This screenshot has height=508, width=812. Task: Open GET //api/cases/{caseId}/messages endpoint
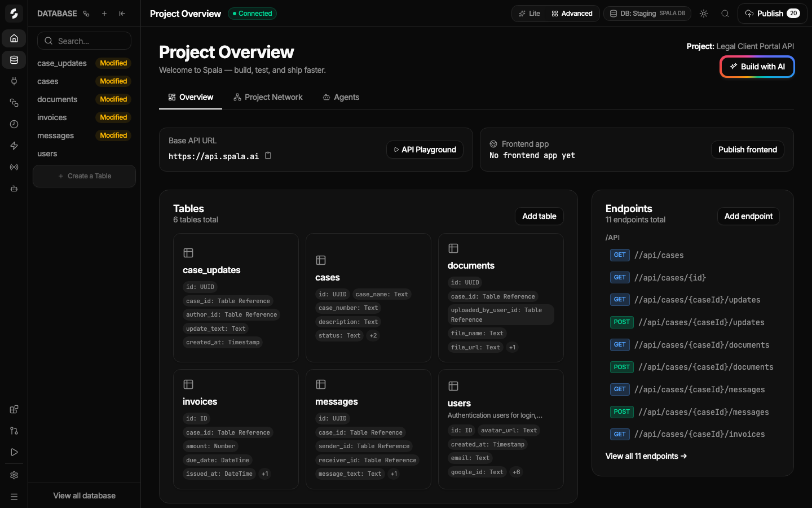point(692,389)
